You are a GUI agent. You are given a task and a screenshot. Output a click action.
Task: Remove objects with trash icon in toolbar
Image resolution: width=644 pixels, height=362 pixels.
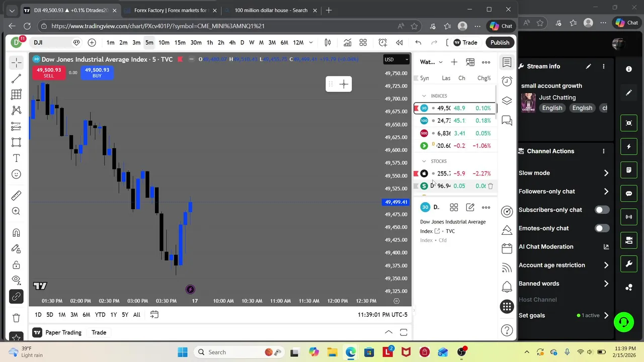(16, 318)
